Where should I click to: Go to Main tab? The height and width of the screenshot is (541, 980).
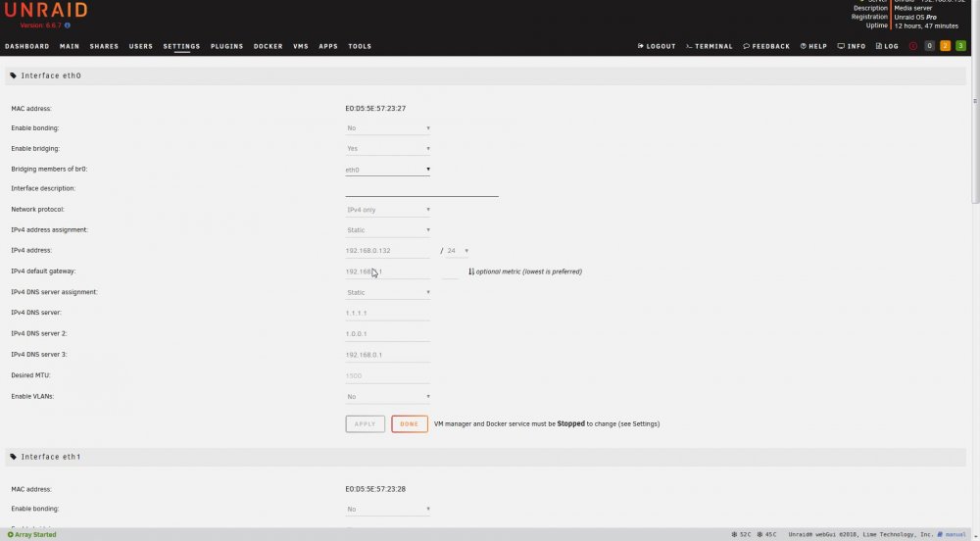coord(70,46)
